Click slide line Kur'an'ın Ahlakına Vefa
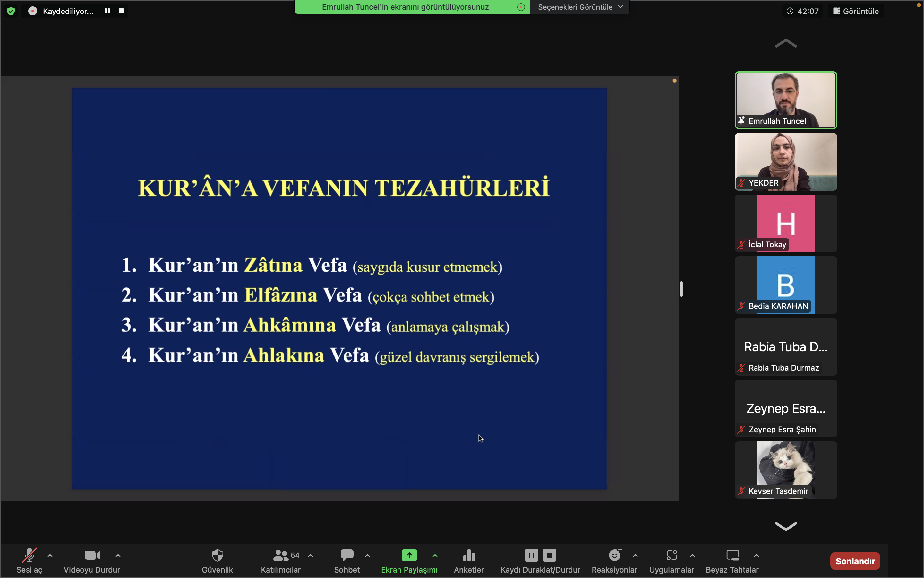 pyautogui.click(x=330, y=355)
